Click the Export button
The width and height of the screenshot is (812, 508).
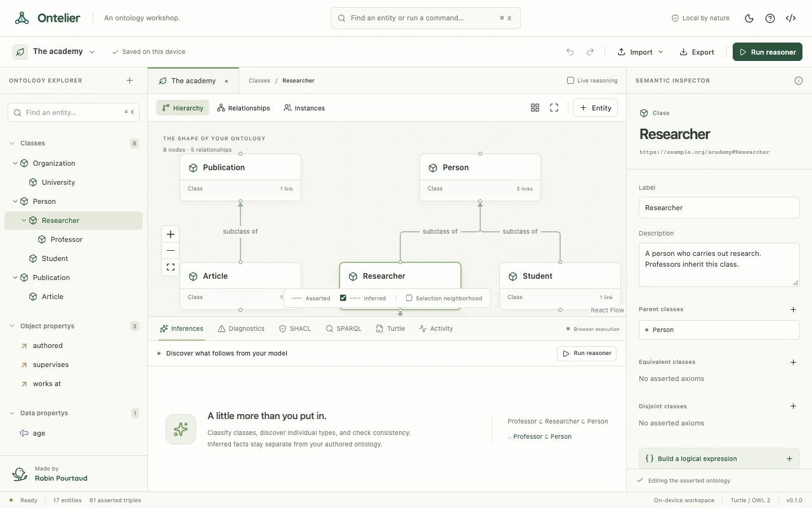click(697, 52)
